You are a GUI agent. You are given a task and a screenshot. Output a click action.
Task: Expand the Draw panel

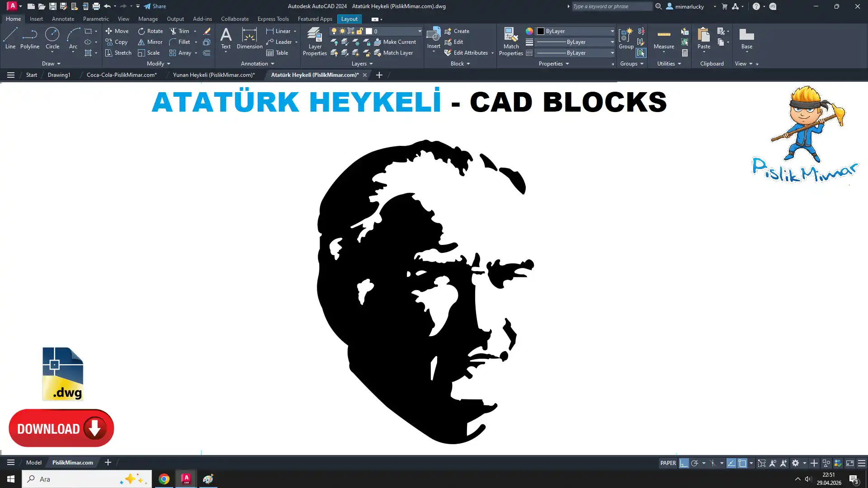tap(51, 64)
